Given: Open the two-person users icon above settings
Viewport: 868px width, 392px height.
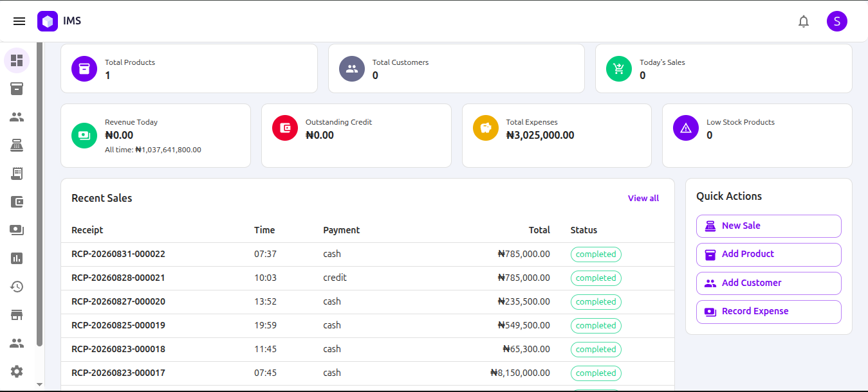Looking at the screenshot, I should (x=17, y=343).
